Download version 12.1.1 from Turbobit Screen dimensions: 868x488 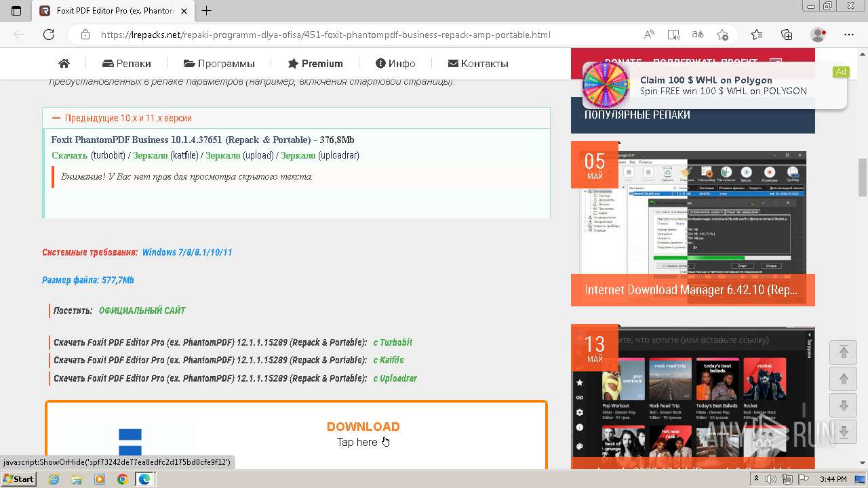point(393,342)
